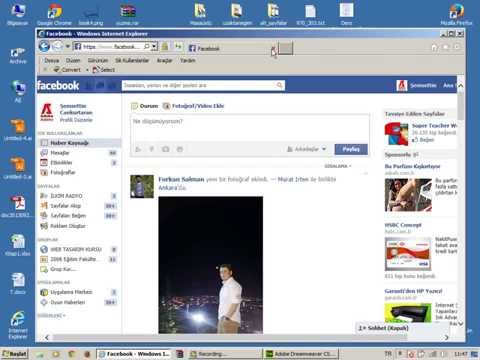
Task: Open Oyun Haberleri in the sidebar
Action: 68,302
